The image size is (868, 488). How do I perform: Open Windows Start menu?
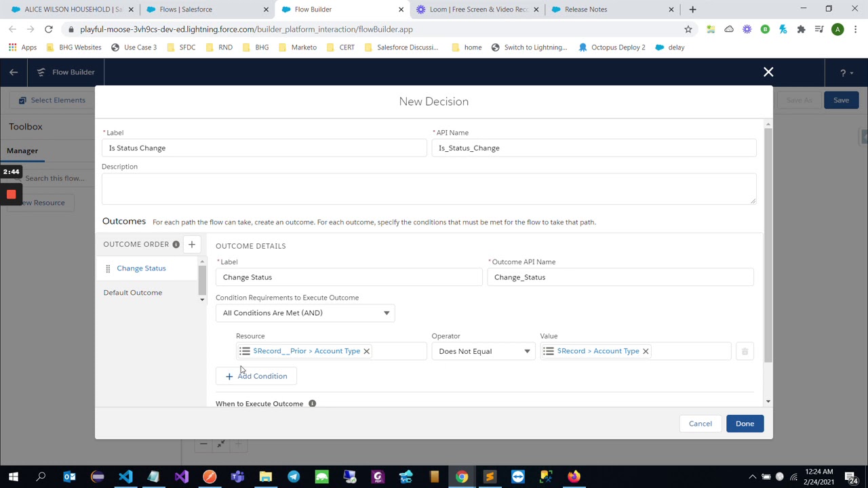14,476
